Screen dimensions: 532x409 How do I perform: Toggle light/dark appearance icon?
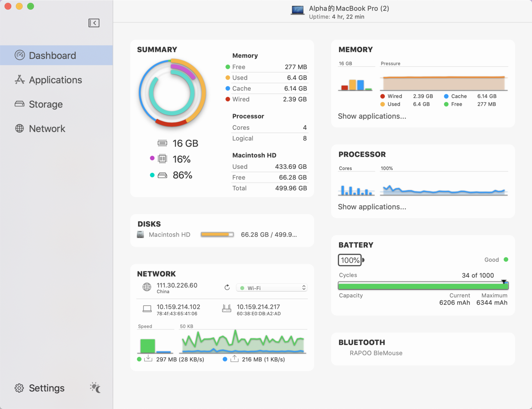pyautogui.click(x=95, y=388)
